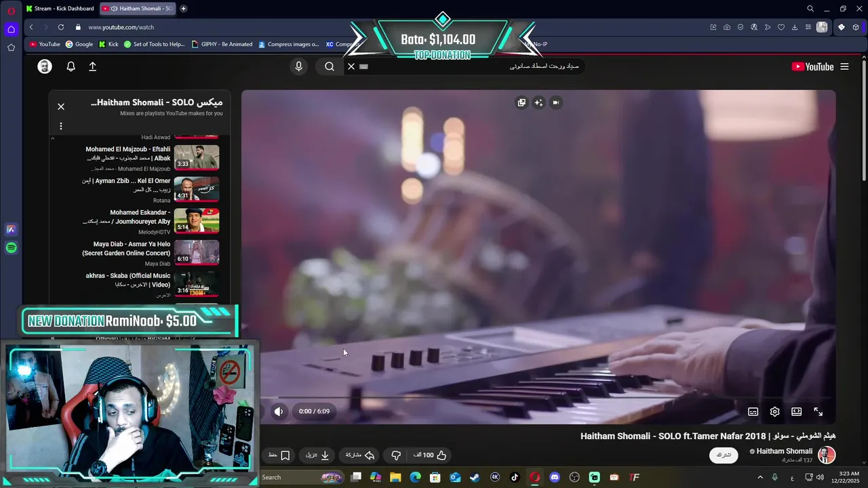
Task: Open Steam from the taskbar
Action: (x=475, y=477)
